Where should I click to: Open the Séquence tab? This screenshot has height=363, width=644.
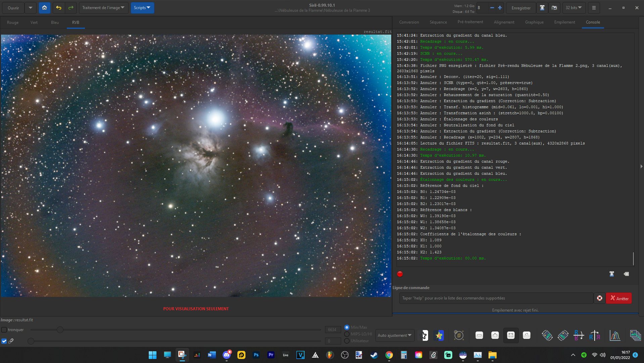438,22
